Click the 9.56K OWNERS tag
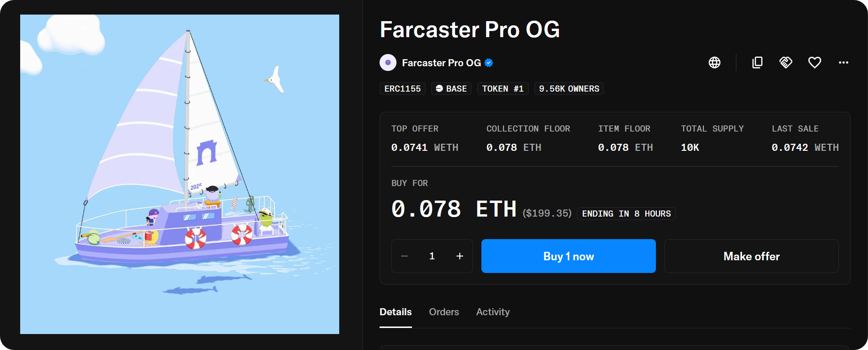868x350 pixels. click(569, 89)
